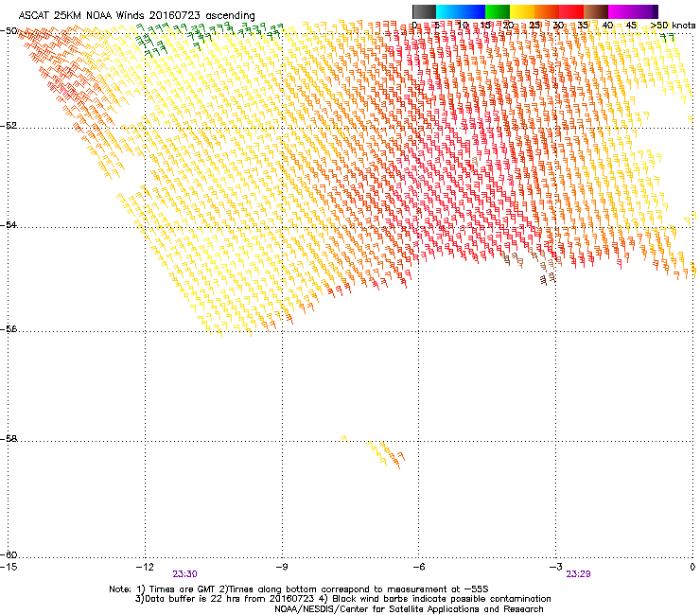
Task: Click the '-52' latitude axis label
Action: (9, 126)
